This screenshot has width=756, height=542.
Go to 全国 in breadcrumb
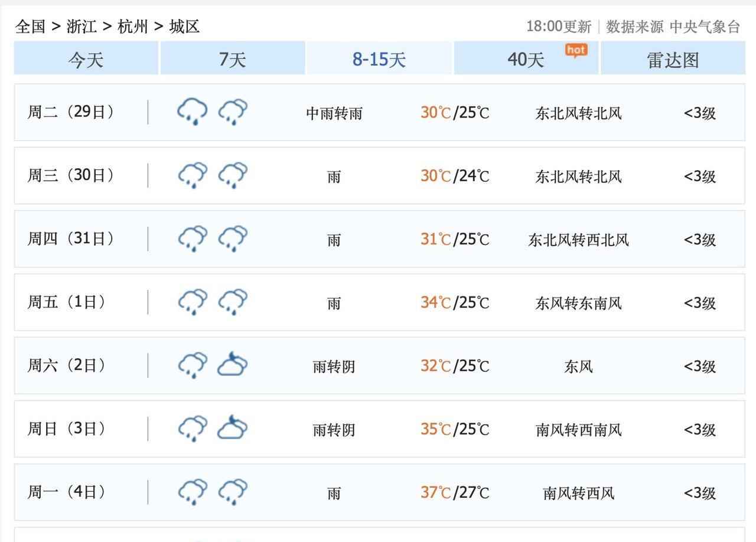(30, 27)
